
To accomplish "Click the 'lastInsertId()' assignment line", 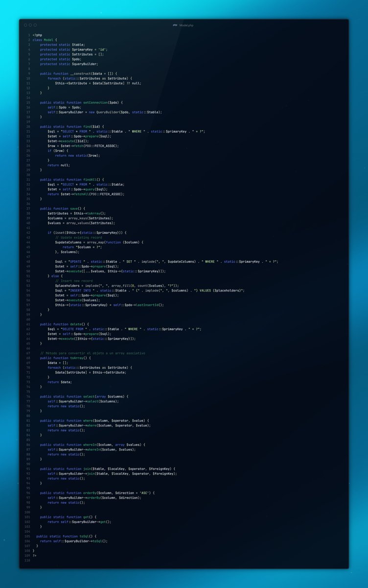I will pyautogui.click(x=109, y=305).
